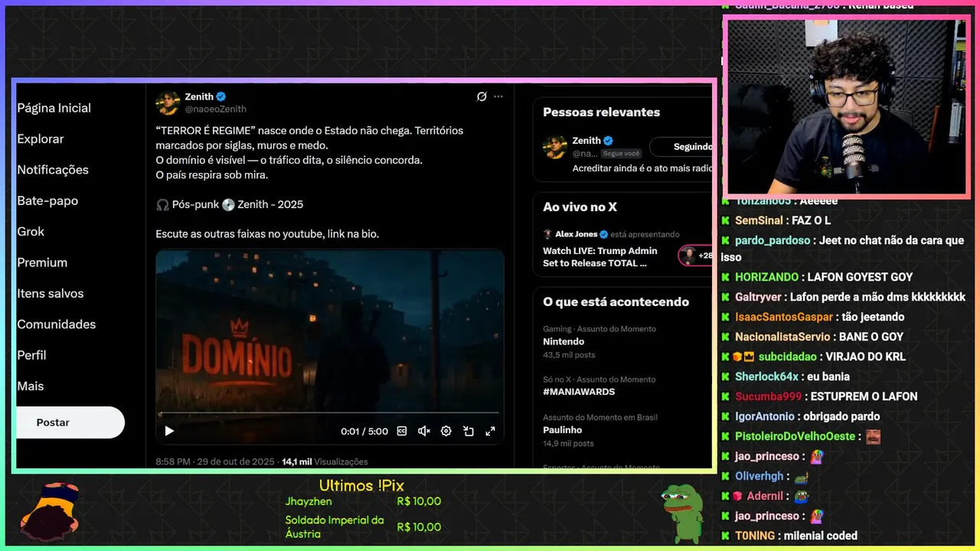The image size is (980, 551).
Task: Go to Página Inicial
Action: pos(54,108)
